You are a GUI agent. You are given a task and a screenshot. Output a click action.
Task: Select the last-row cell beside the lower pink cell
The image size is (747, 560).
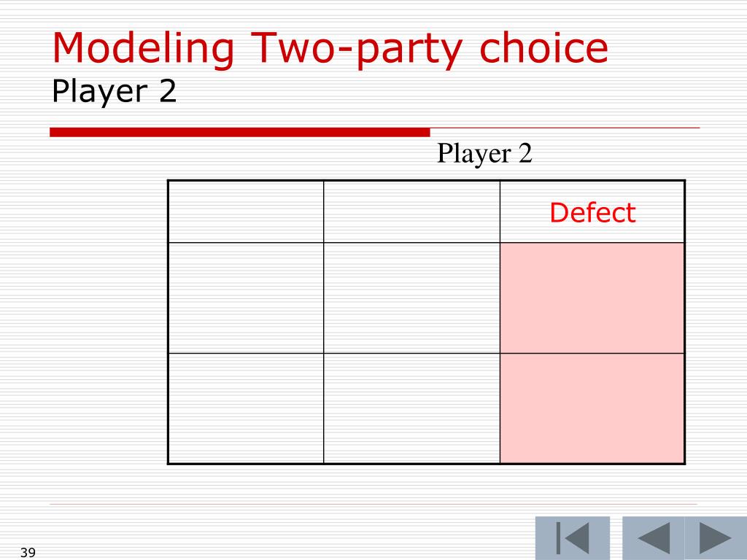pos(411,408)
